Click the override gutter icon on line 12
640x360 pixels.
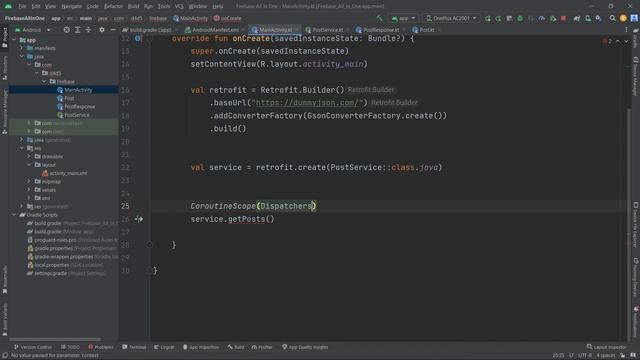point(138,38)
